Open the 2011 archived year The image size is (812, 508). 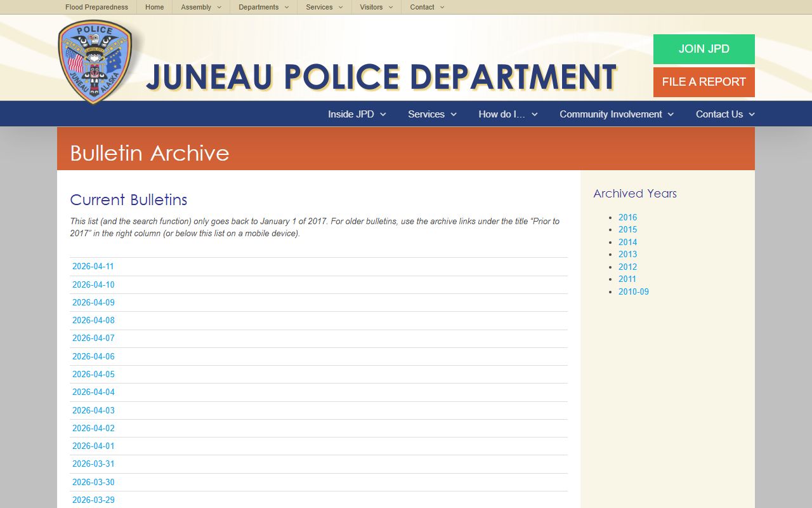pos(627,279)
